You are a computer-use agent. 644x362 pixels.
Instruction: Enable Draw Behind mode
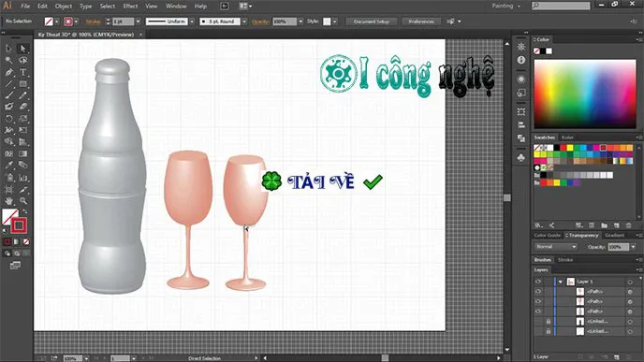pyautogui.click(x=17, y=253)
